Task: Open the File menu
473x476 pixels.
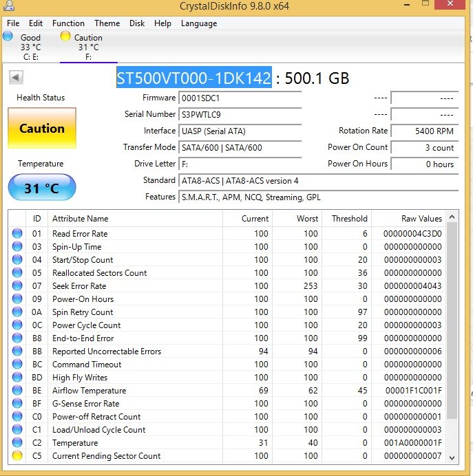Action: point(13,23)
